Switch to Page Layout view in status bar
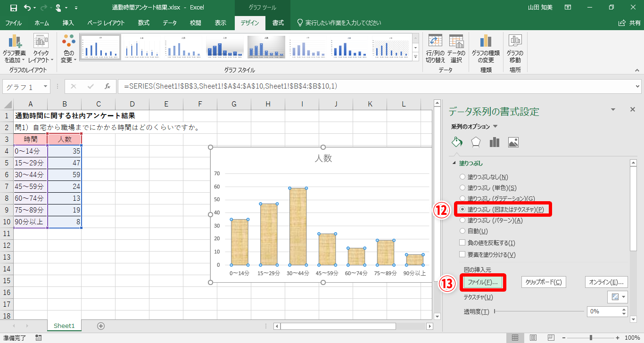The image size is (644, 343). 533,337
